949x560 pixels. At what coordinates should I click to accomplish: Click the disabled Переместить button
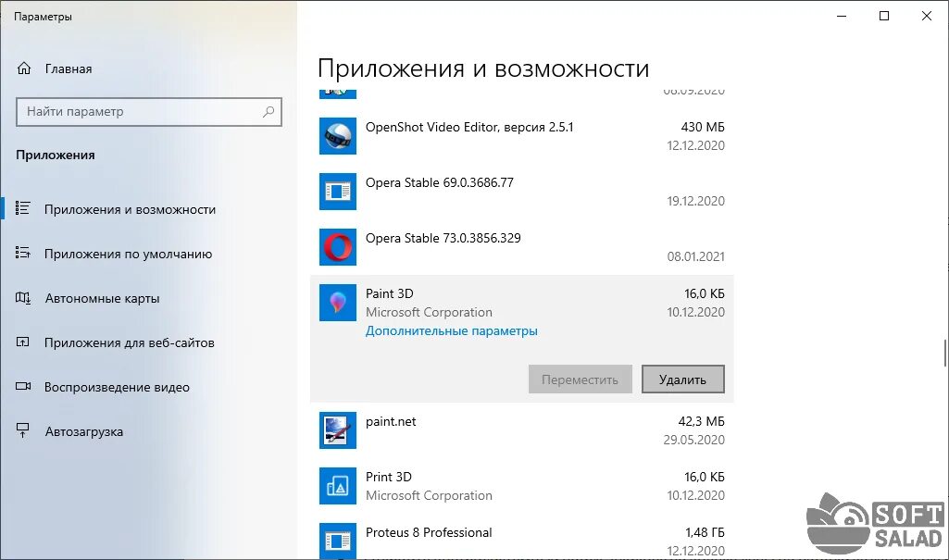click(x=580, y=380)
